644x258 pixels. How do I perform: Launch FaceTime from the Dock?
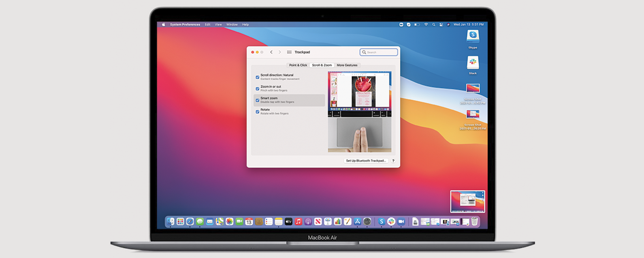[239, 221]
